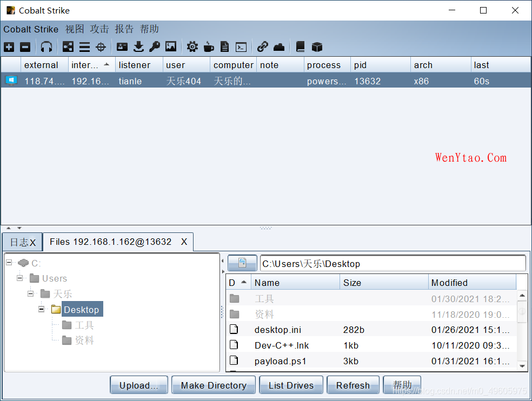Click the cube about icon in toolbar

(x=317, y=47)
